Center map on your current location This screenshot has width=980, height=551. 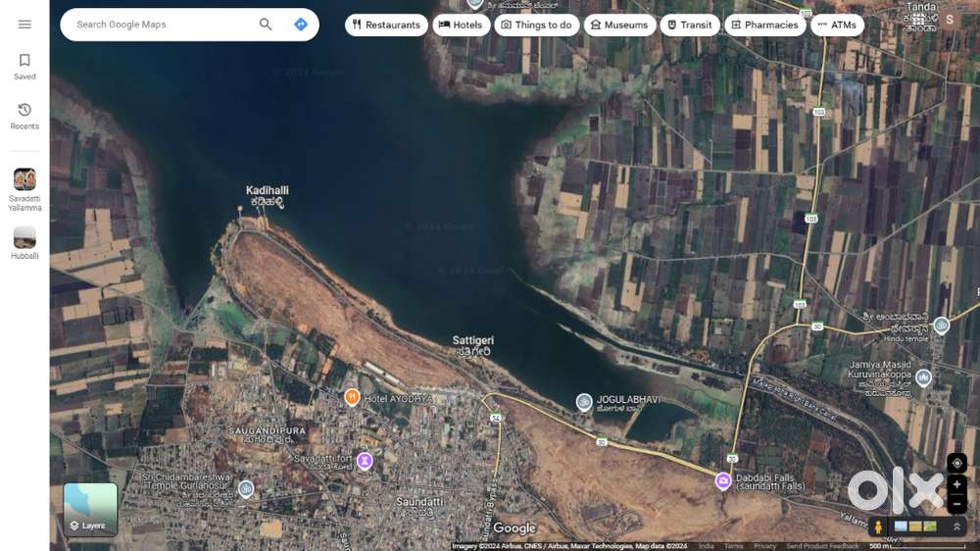pyautogui.click(x=956, y=463)
